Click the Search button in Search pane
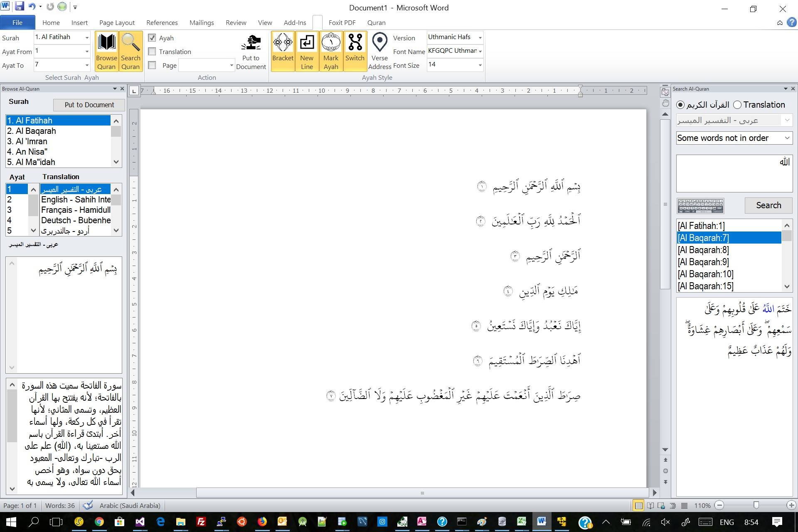798x532 pixels. pos(768,205)
